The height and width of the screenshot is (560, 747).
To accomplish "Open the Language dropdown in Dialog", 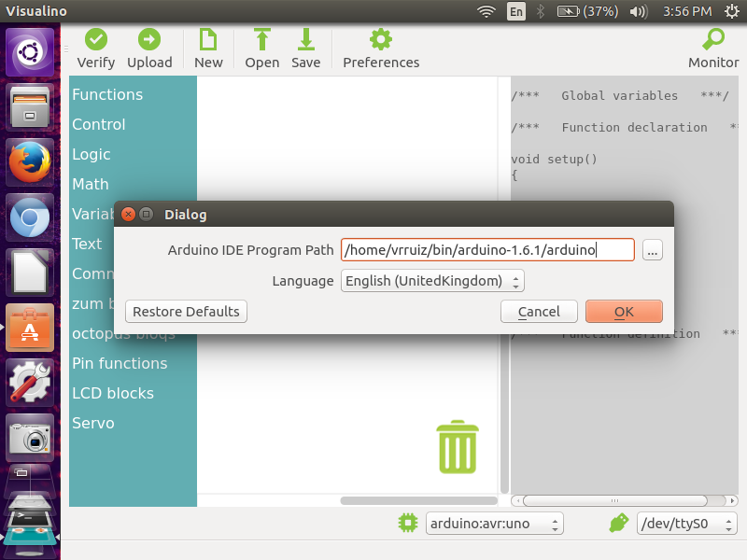I will pyautogui.click(x=432, y=281).
